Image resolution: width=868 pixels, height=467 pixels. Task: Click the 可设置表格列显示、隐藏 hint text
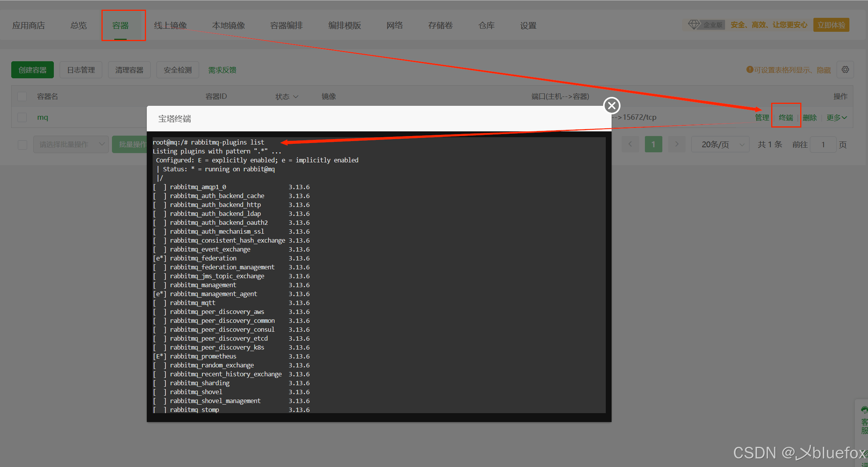[x=792, y=70]
